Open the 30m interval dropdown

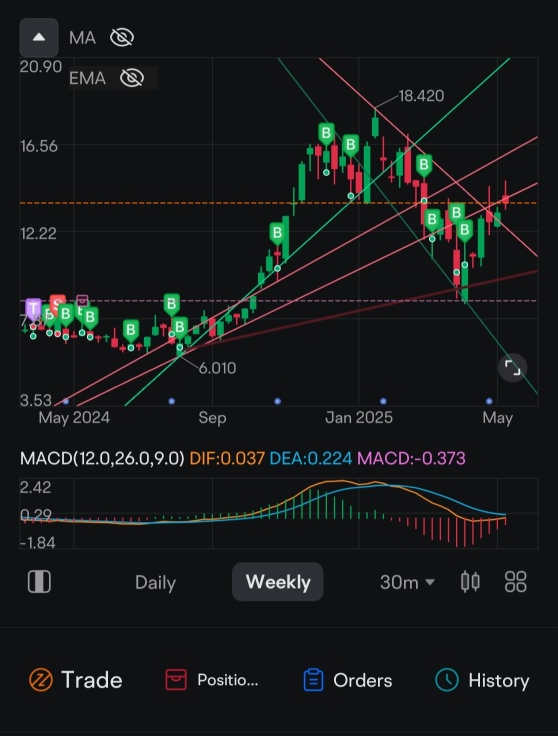pyautogui.click(x=407, y=583)
